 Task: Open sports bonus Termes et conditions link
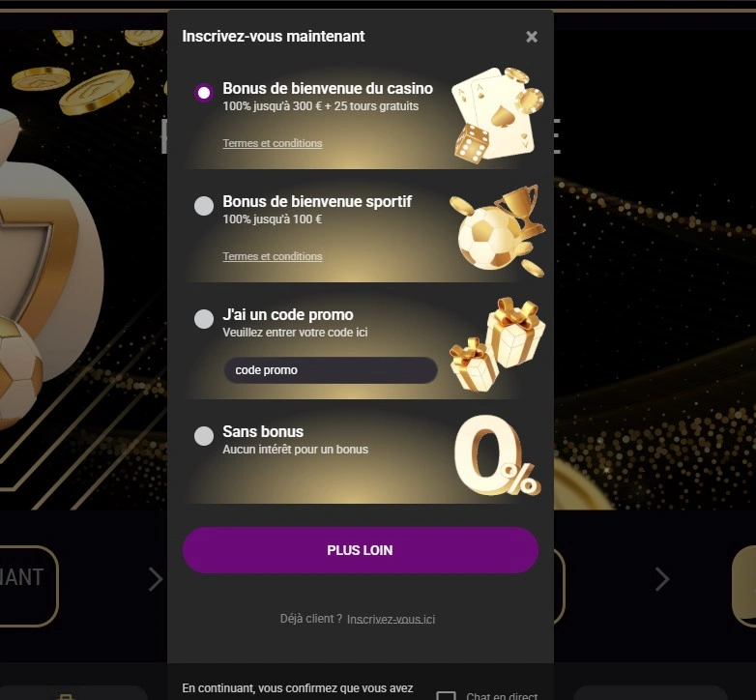[273, 256]
